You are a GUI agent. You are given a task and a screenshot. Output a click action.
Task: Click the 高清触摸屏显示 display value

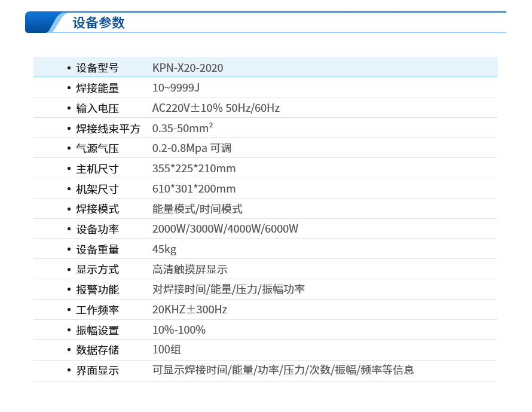(x=189, y=270)
